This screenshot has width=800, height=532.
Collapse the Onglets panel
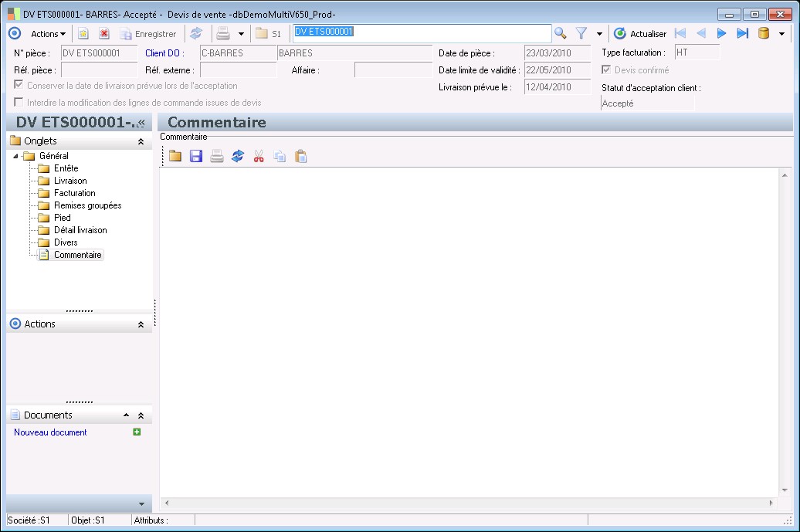tap(141, 141)
